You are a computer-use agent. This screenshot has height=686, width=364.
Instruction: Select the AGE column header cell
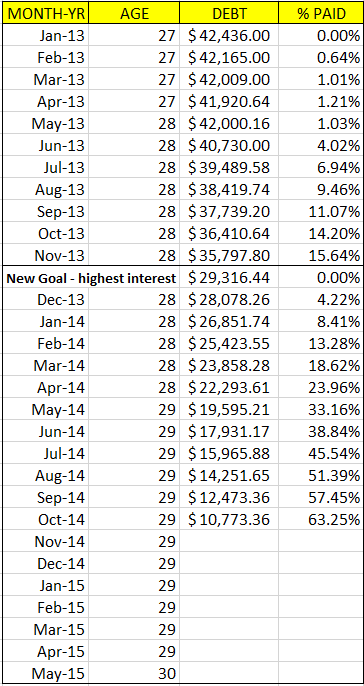134,13
